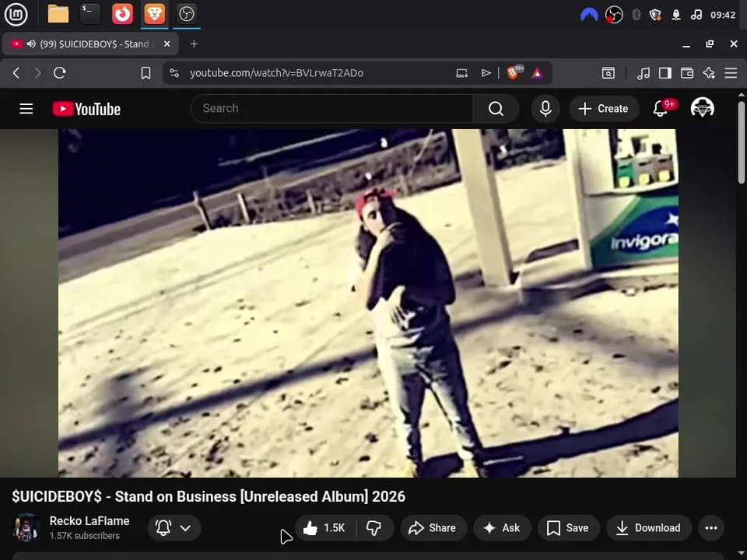This screenshot has width=747, height=560.
Task: Open the notifications bell in system tray
Action: point(676,16)
